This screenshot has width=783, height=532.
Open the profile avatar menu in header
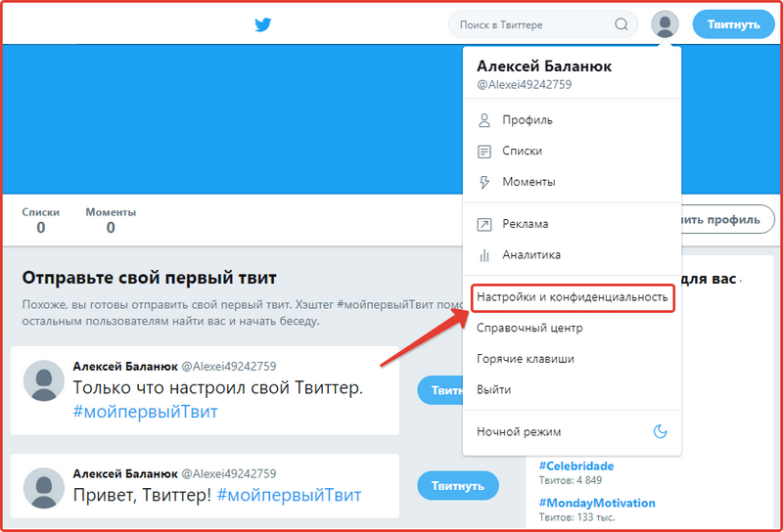[x=665, y=23]
